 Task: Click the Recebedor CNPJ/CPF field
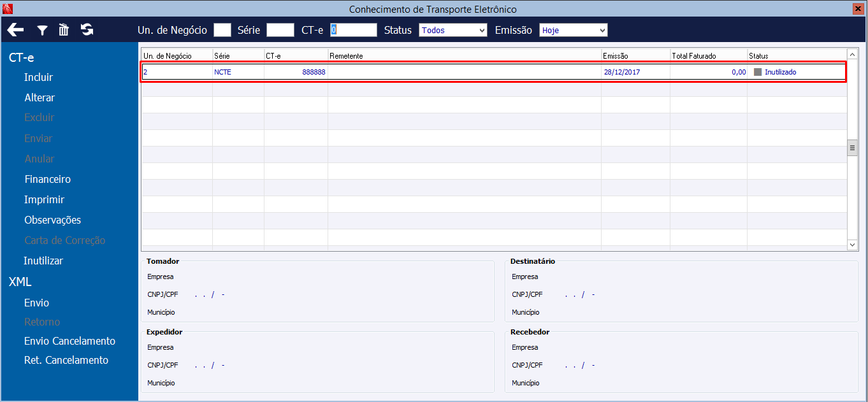(x=580, y=365)
